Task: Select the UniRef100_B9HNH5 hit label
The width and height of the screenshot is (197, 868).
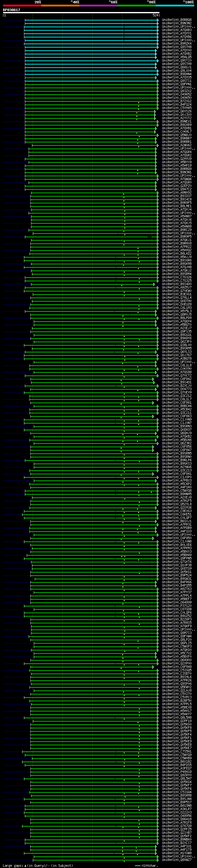Action: [177, 494]
